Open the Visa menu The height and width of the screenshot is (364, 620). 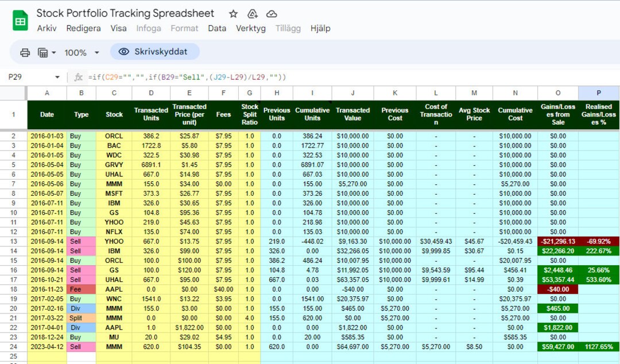pos(118,28)
